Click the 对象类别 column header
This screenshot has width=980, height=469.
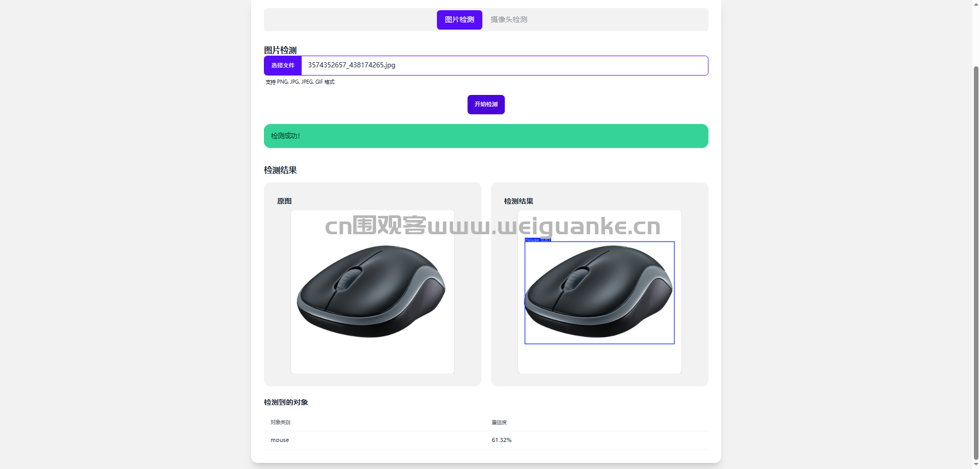[280, 423]
